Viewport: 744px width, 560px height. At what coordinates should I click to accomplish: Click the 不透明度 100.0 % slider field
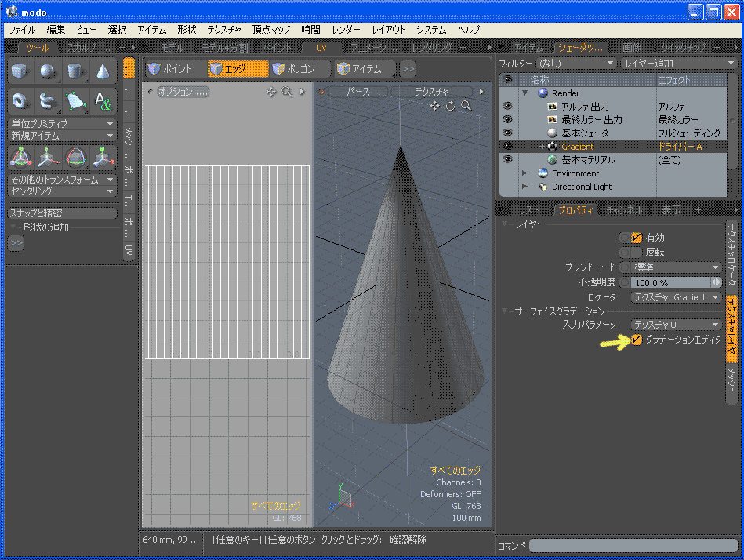pyautogui.click(x=670, y=283)
